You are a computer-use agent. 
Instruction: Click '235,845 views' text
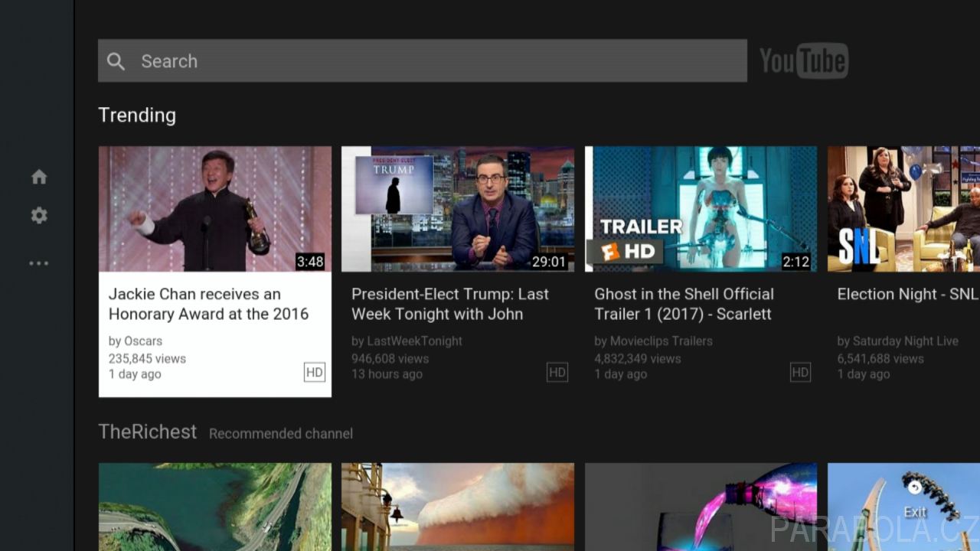click(147, 358)
